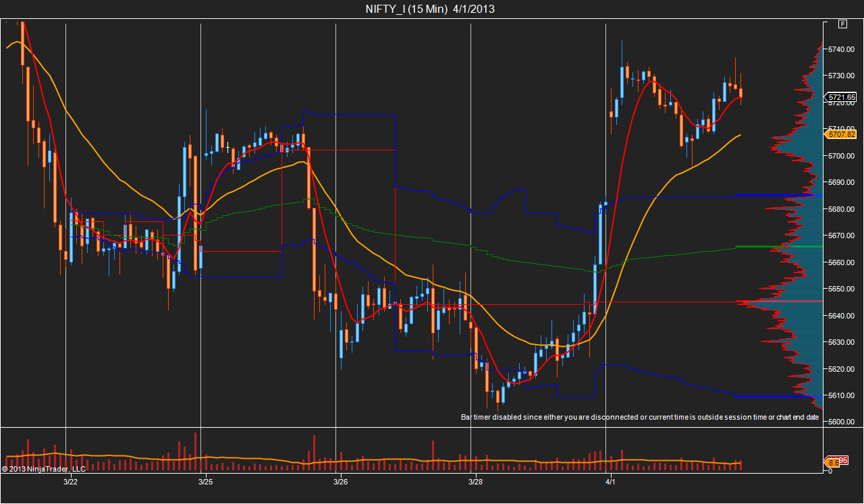Click the 3/22 date label
Screen dimensions: 864x504
pyautogui.click(x=70, y=482)
